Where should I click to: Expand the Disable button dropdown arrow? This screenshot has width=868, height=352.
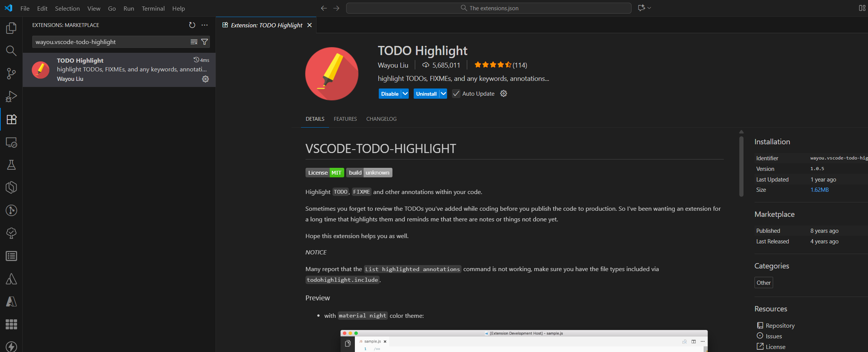[x=405, y=93]
